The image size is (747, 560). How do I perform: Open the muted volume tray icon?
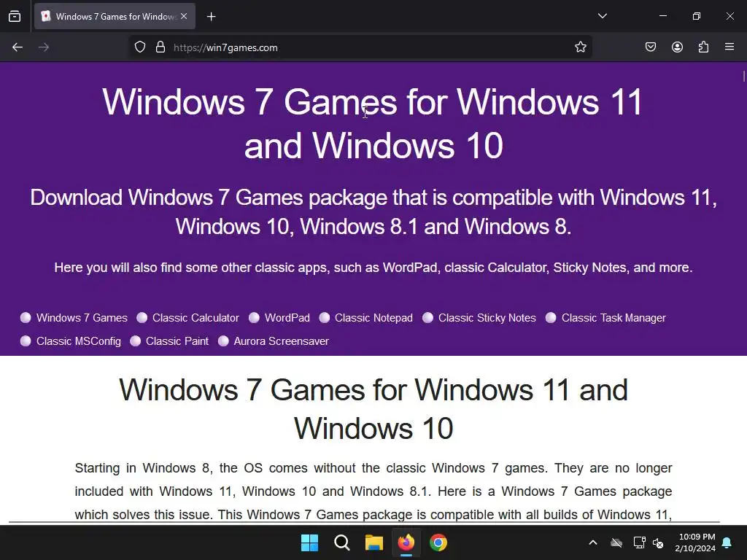[x=658, y=542]
